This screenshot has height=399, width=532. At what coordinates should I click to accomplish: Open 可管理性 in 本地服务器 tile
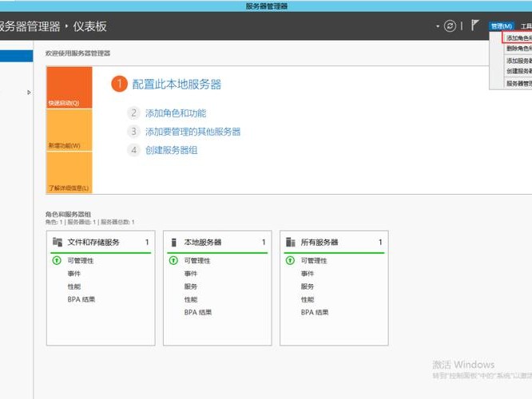197,260
